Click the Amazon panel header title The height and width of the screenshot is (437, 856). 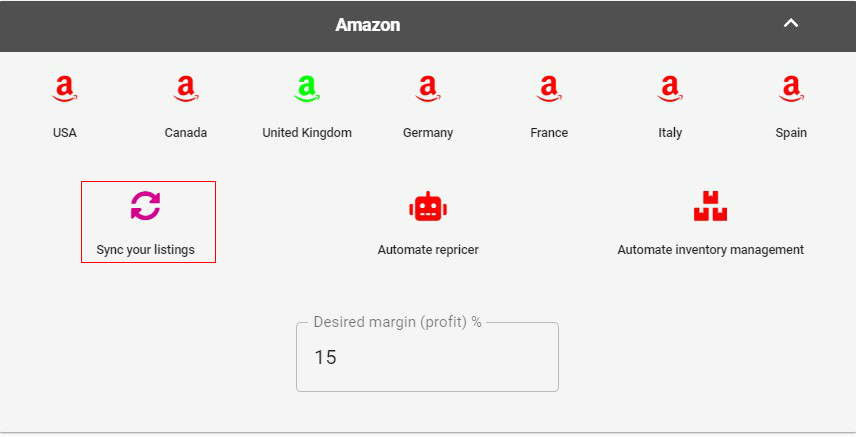tap(367, 25)
